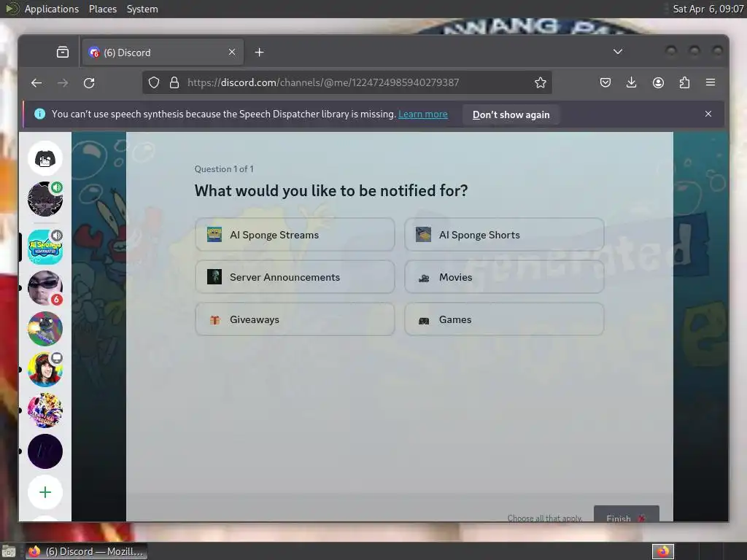Open the Extensions puzzle icon

(x=684, y=83)
